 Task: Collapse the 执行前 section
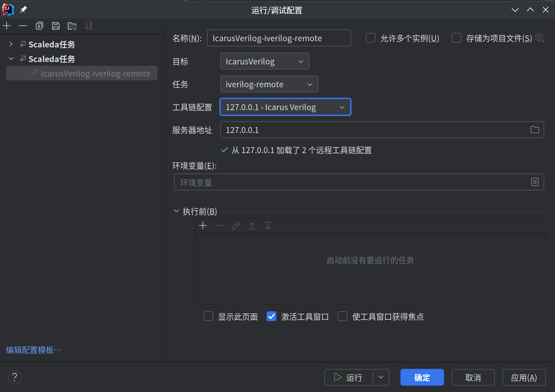point(176,211)
